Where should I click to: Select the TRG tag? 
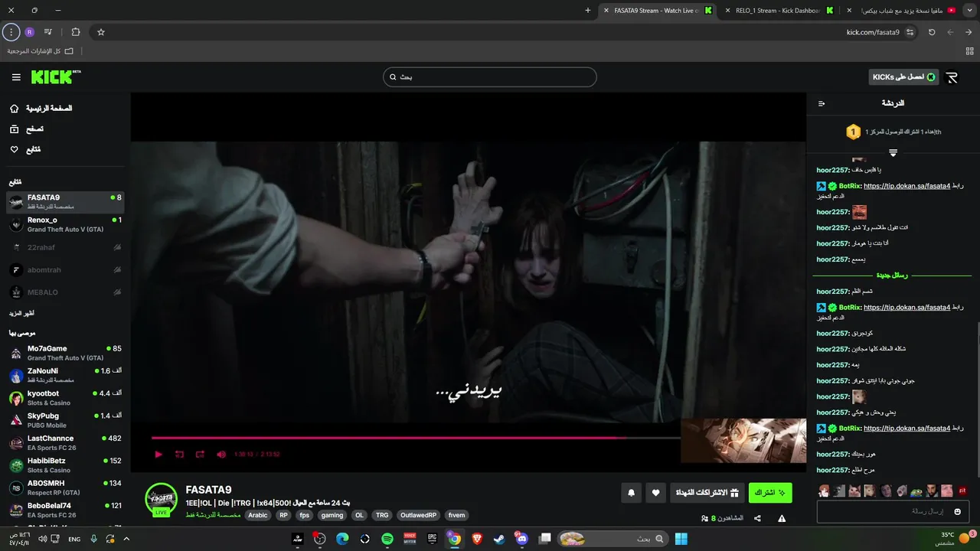[382, 515]
